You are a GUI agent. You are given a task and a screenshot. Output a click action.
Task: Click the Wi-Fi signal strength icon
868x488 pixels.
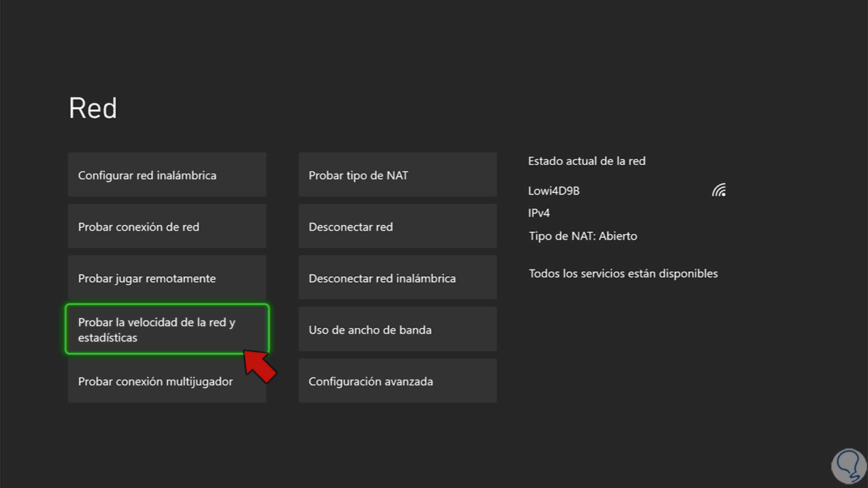(718, 191)
